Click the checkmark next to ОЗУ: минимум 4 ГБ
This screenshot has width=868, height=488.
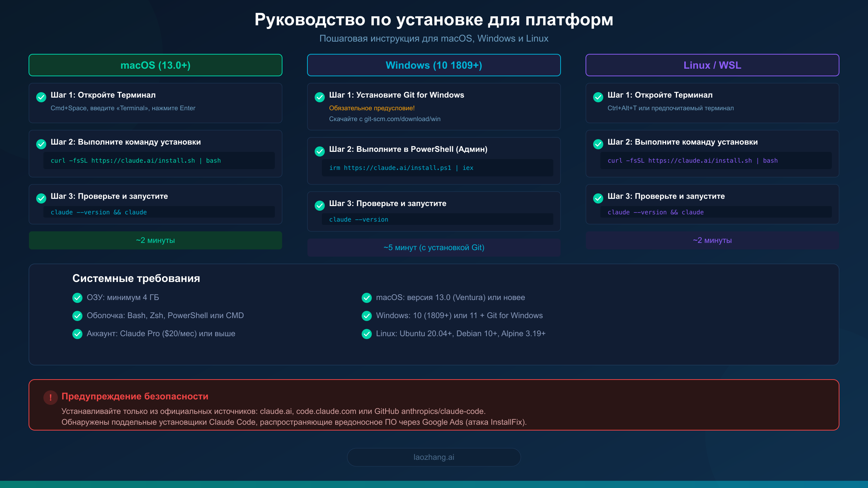pyautogui.click(x=77, y=297)
